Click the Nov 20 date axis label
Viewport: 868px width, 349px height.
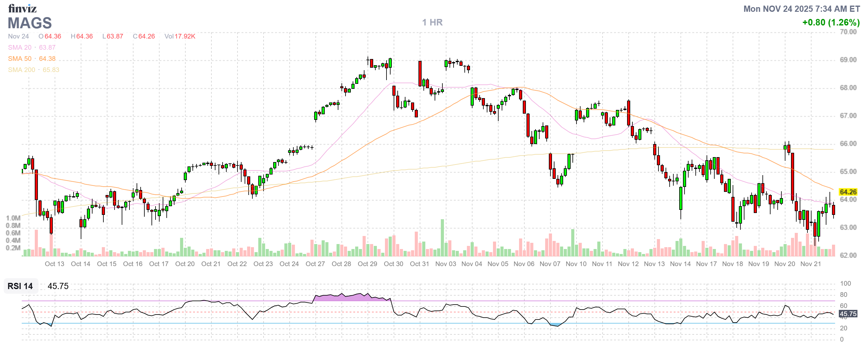pyautogui.click(x=784, y=264)
